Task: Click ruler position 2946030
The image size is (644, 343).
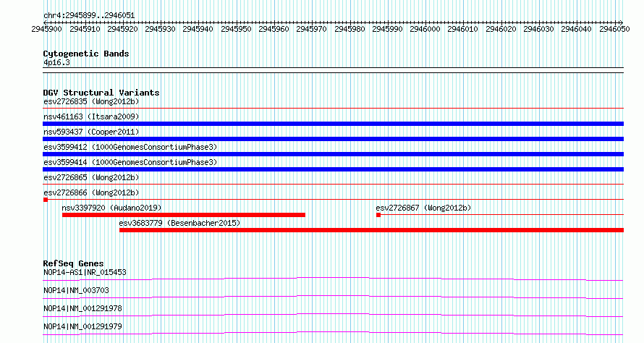Action: pos(538,29)
